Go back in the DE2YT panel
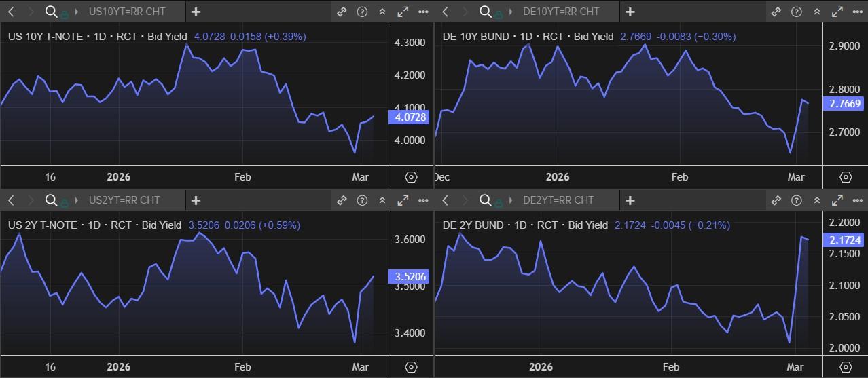The width and height of the screenshot is (868, 378). pos(446,200)
